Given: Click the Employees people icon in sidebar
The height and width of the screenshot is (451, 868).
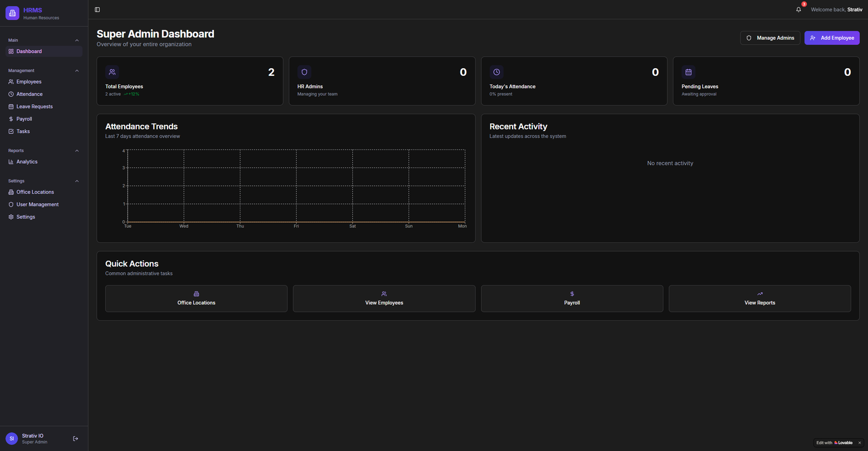Looking at the screenshot, I should pyautogui.click(x=11, y=82).
